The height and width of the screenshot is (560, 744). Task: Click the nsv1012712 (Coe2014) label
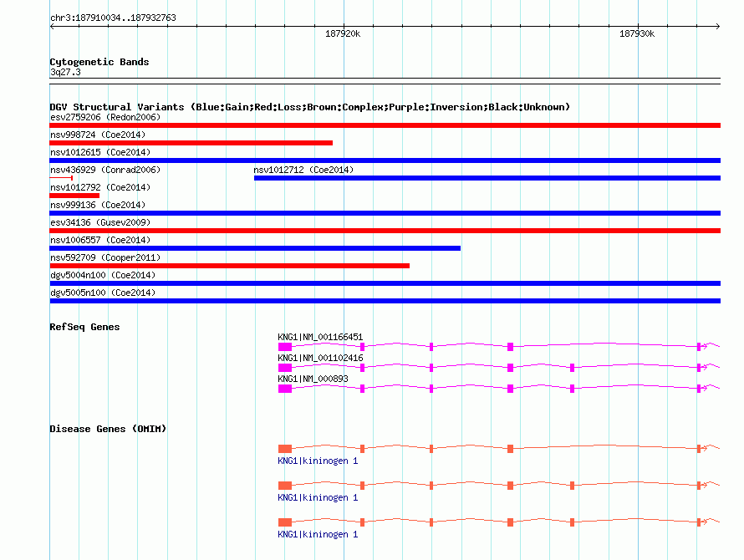[x=303, y=170]
